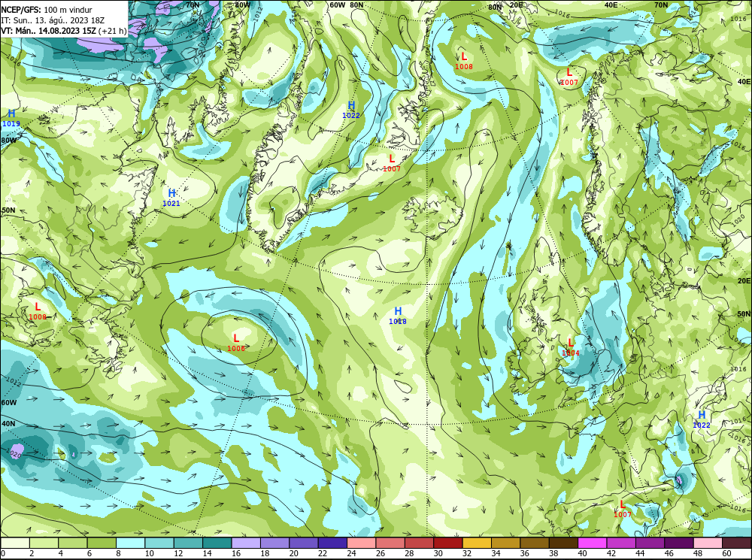Choose the 34–36 ochre legend swatch
Image resolution: width=752 pixels, height=560 pixels.
pos(505,543)
